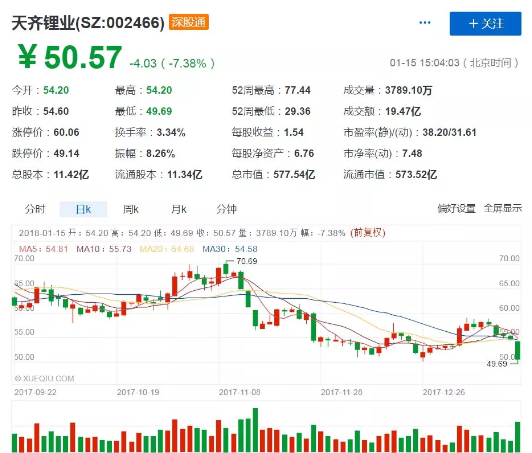
Task: Click the MA10: 55.73 indicator label
Action: pyautogui.click(x=104, y=249)
